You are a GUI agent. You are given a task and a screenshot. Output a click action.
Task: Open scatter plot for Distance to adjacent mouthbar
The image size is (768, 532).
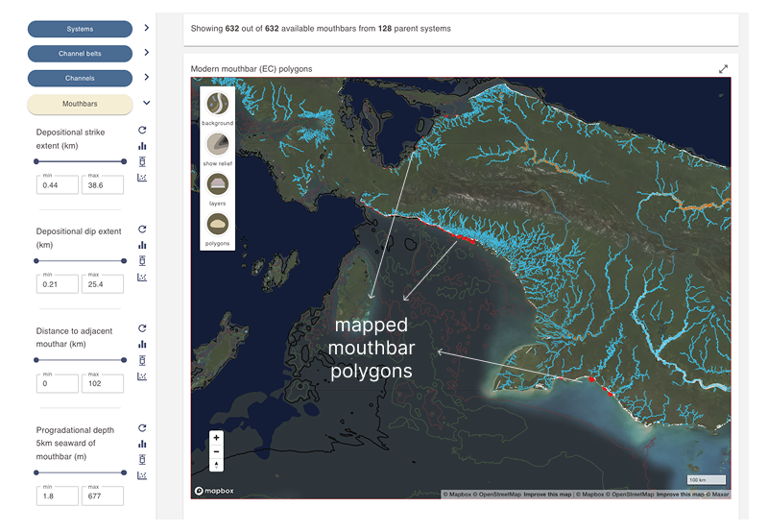pyautogui.click(x=142, y=376)
